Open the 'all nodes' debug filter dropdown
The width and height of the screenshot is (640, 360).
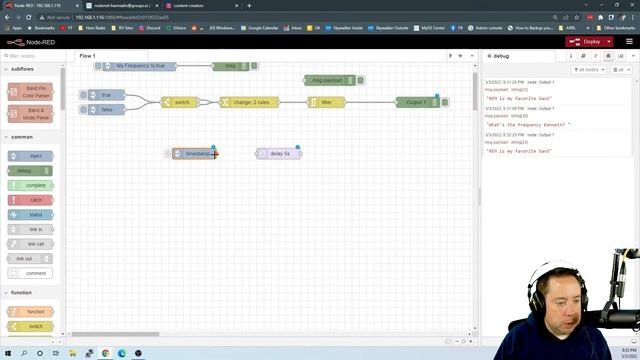589,70
